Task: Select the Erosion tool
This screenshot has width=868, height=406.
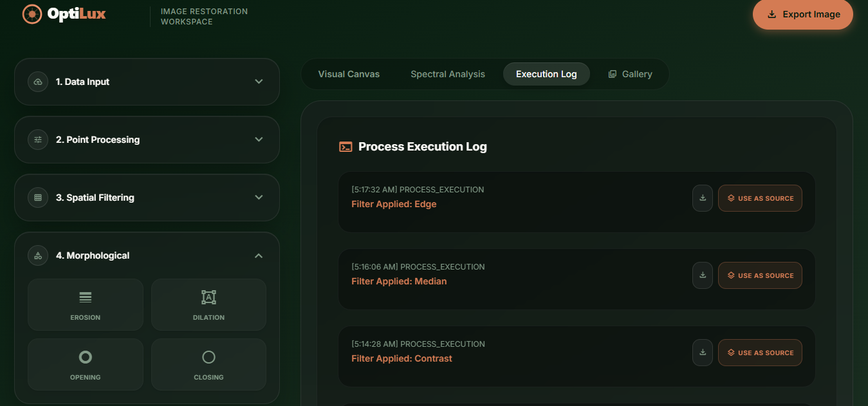Action: point(86,304)
